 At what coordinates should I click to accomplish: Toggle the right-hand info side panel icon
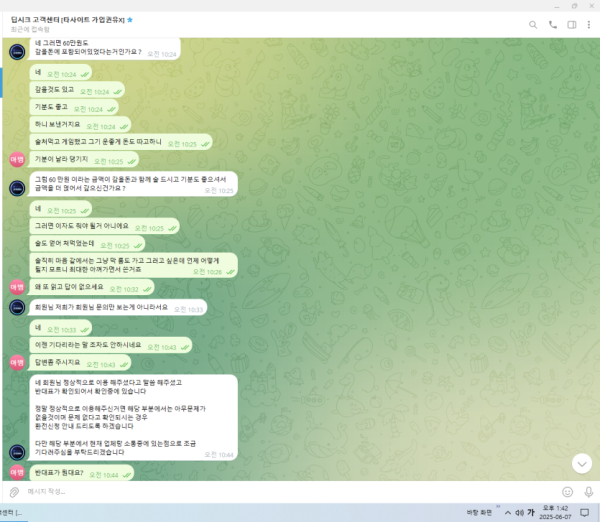[572, 25]
